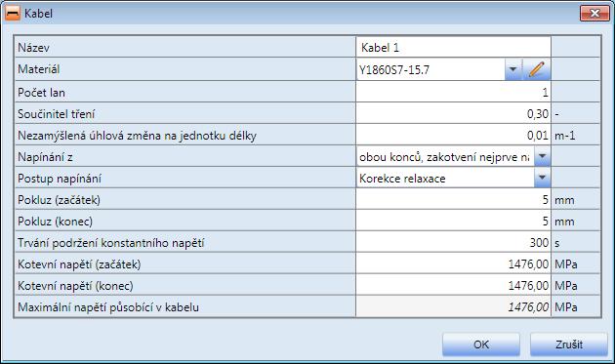This screenshot has height=364, width=615.
Task: Open the Materiál dropdown arrow
Action: click(x=512, y=69)
